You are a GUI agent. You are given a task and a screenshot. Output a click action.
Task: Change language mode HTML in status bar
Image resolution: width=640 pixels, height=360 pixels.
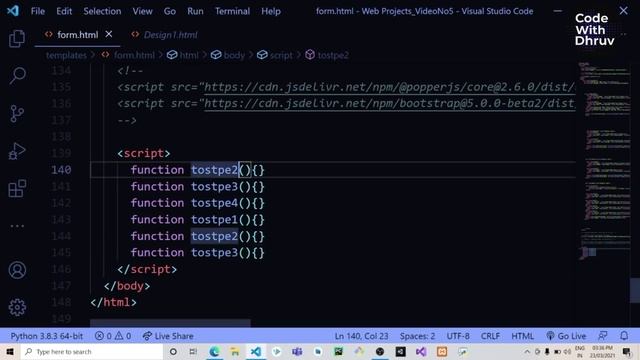[x=522, y=336]
